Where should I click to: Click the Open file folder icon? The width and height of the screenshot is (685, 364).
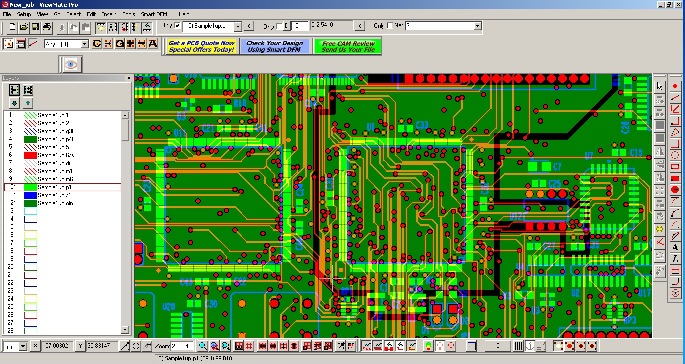(24, 27)
